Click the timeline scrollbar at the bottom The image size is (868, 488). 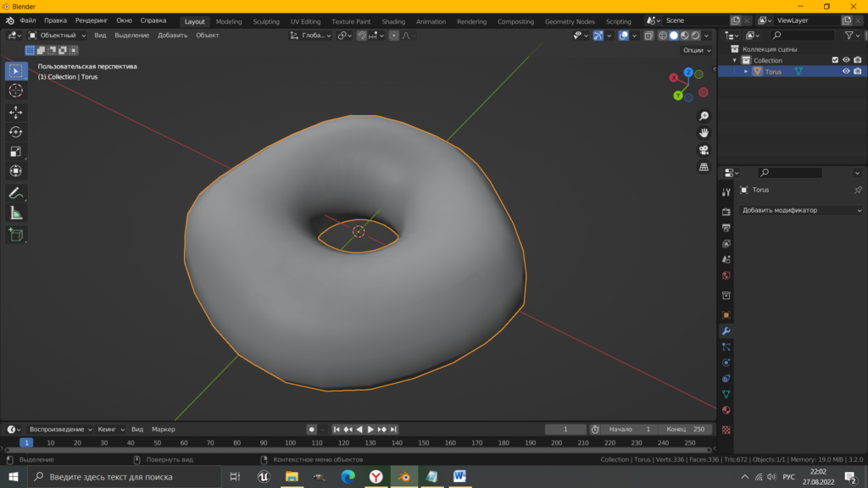[x=360, y=451]
